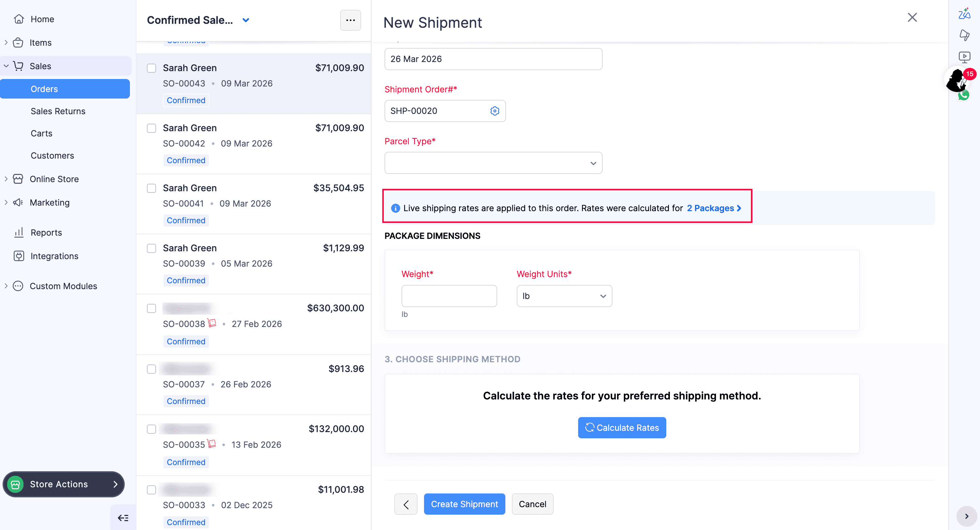Open the Reports section

(46, 232)
